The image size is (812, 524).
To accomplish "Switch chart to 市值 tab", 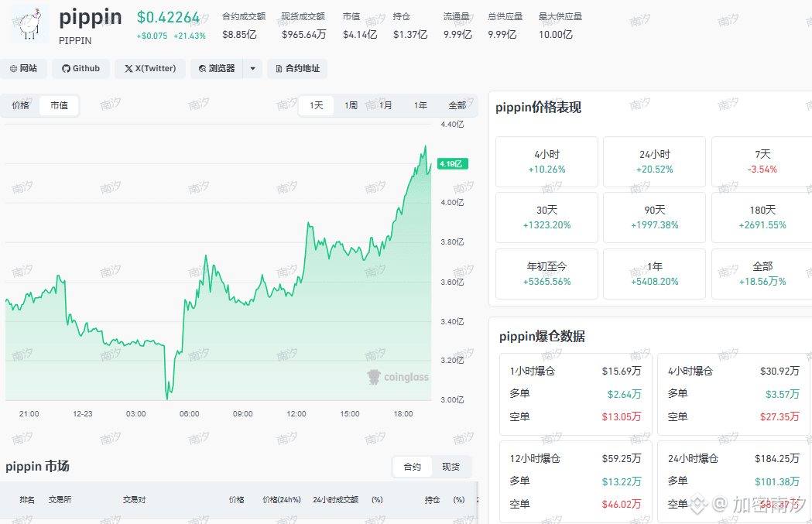I will point(59,105).
